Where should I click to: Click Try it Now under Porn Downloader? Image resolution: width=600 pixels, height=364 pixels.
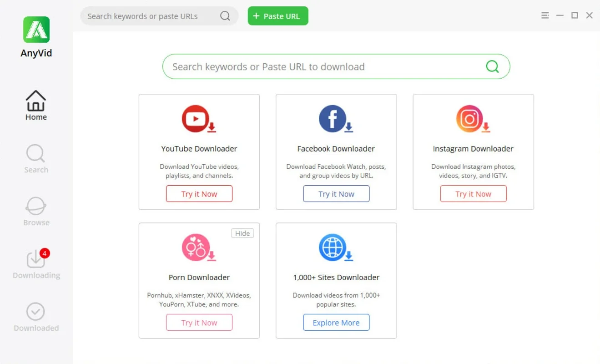(x=199, y=323)
